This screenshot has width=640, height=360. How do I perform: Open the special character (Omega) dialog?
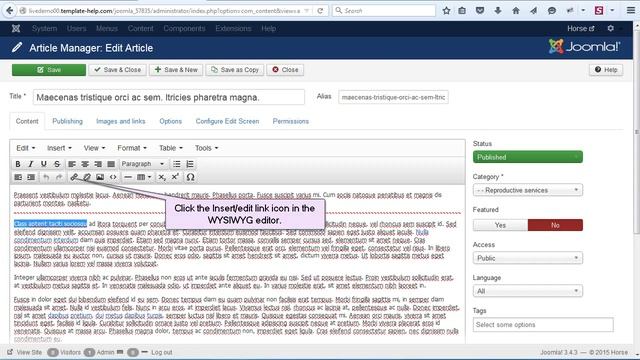click(190, 177)
